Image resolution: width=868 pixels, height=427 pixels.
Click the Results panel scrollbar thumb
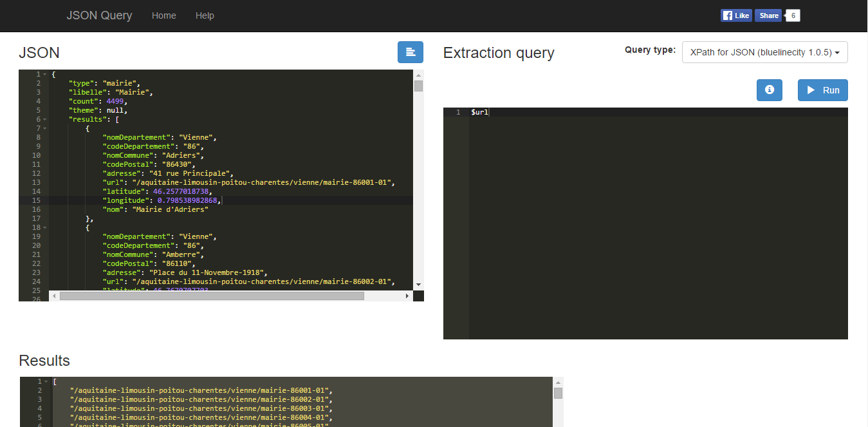[x=558, y=394]
